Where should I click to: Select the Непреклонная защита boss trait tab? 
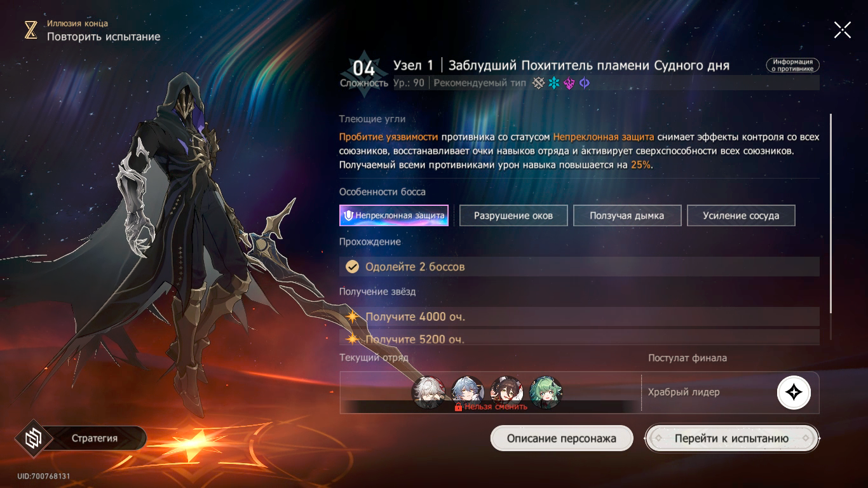(x=394, y=215)
